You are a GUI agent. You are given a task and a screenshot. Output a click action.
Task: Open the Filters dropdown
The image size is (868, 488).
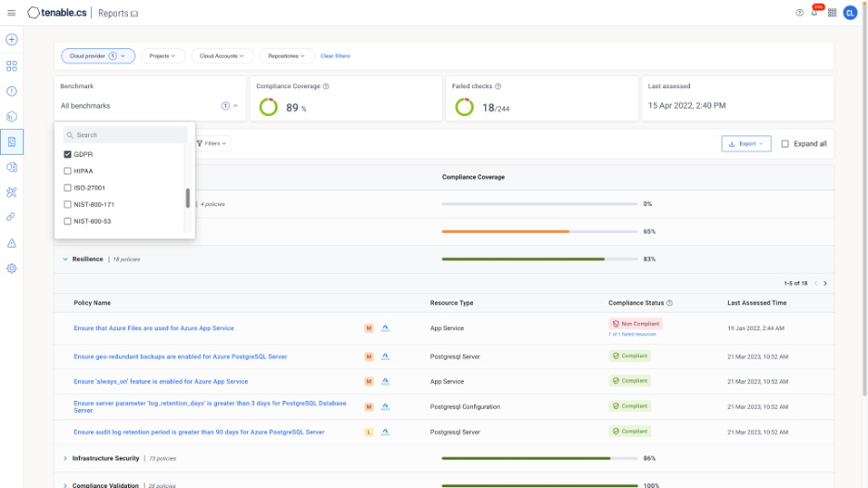point(212,144)
